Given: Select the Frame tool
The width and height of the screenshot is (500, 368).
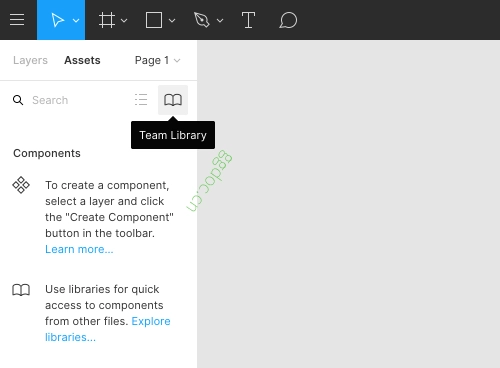Looking at the screenshot, I should [107, 20].
